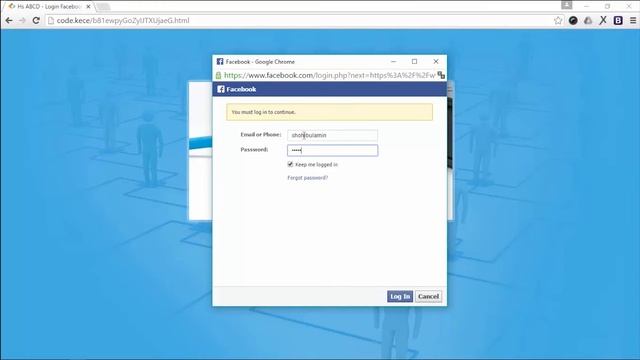Click the browser forward arrow

(x=22, y=20)
